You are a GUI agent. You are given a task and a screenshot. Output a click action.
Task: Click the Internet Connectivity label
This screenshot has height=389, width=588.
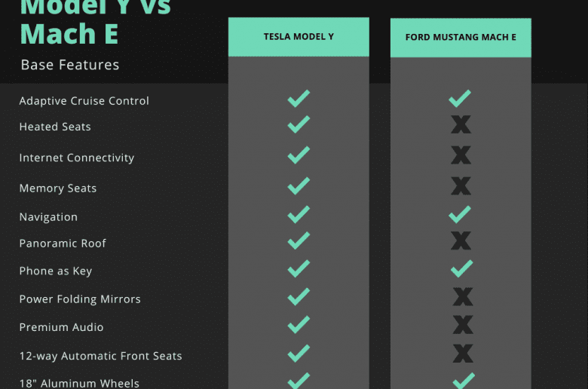[x=76, y=158]
